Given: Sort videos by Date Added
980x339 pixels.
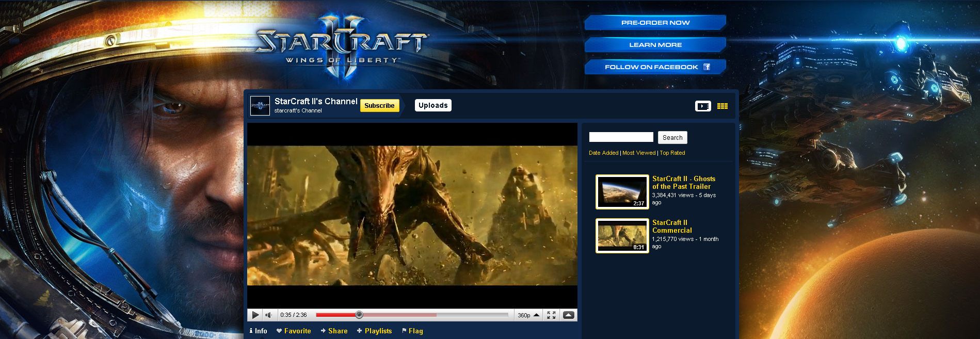Looking at the screenshot, I should [x=604, y=153].
